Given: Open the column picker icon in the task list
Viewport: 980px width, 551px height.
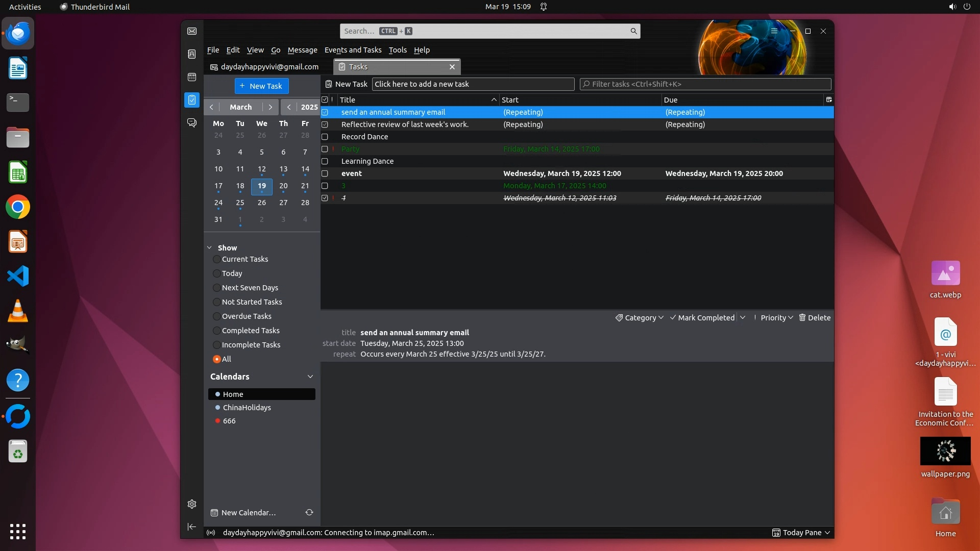Looking at the screenshot, I should click(x=828, y=99).
